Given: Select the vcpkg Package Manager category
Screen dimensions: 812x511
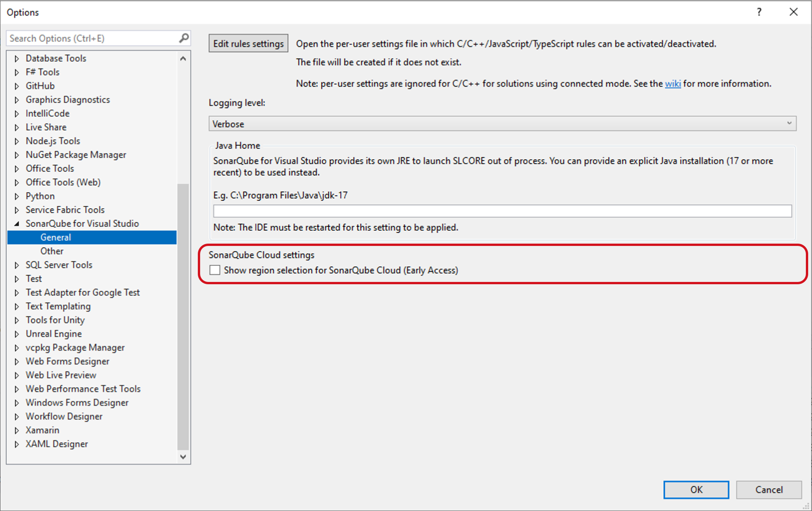Looking at the screenshot, I should click(75, 348).
